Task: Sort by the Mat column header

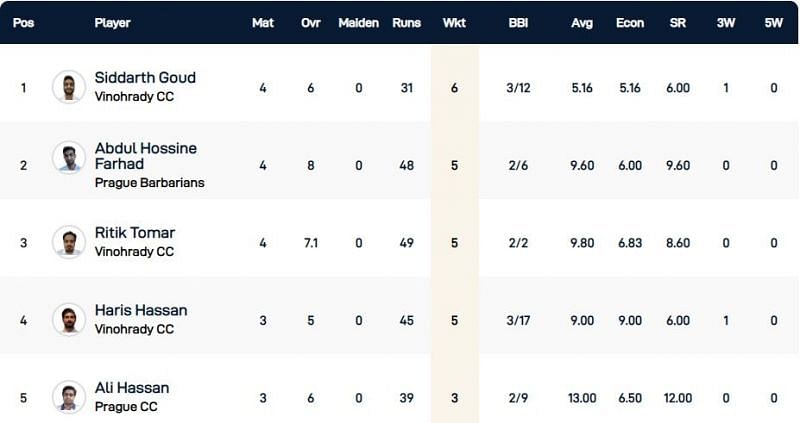Action: click(263, 22)
